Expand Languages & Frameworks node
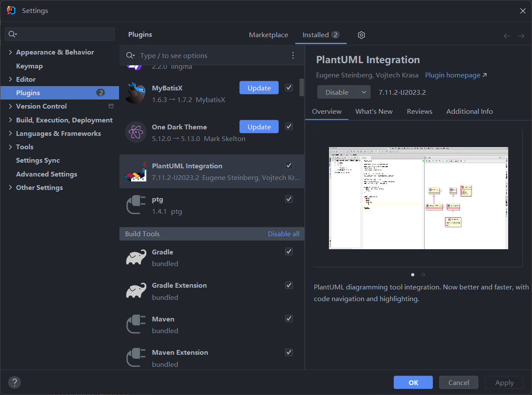The height and width of the screenshot is (395, 532). [10, 133]
